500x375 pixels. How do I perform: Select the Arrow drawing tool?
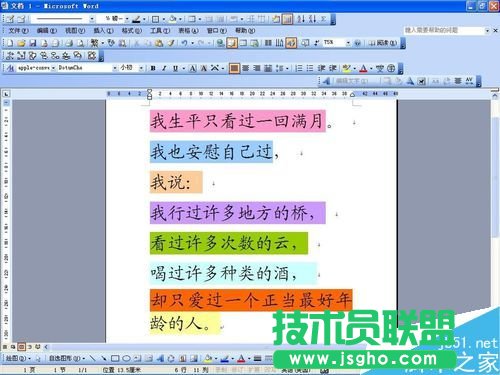pos(104,359)
